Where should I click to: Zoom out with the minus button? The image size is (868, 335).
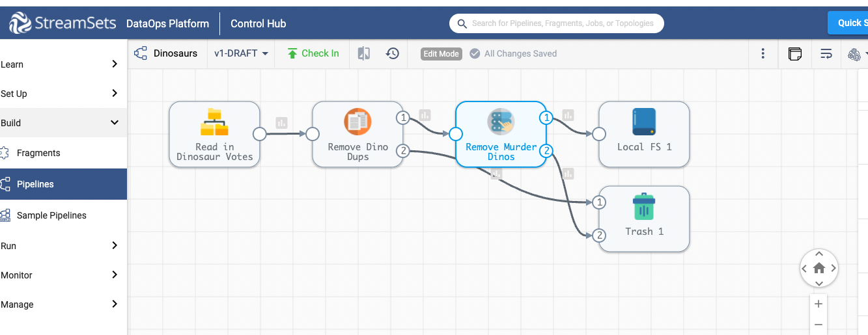[x=819, y=324]
